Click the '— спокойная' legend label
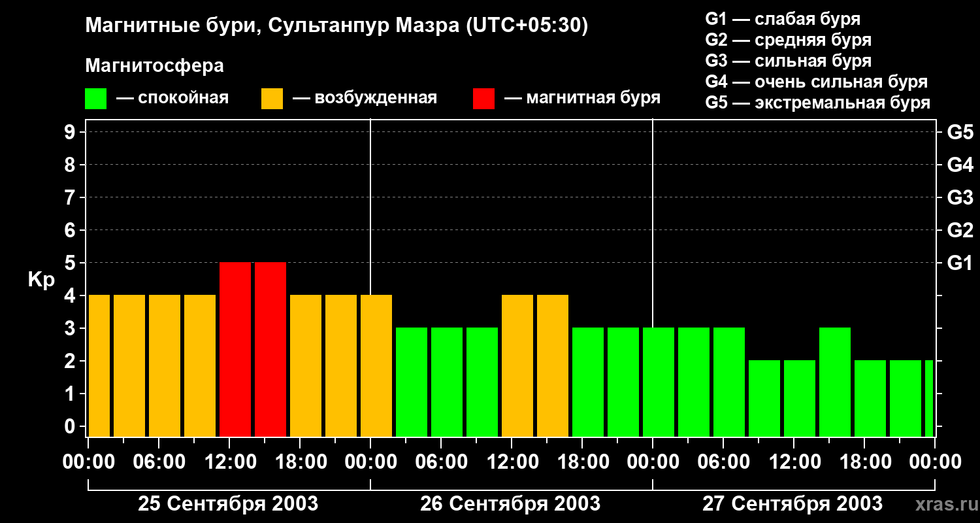 [172, 98]
